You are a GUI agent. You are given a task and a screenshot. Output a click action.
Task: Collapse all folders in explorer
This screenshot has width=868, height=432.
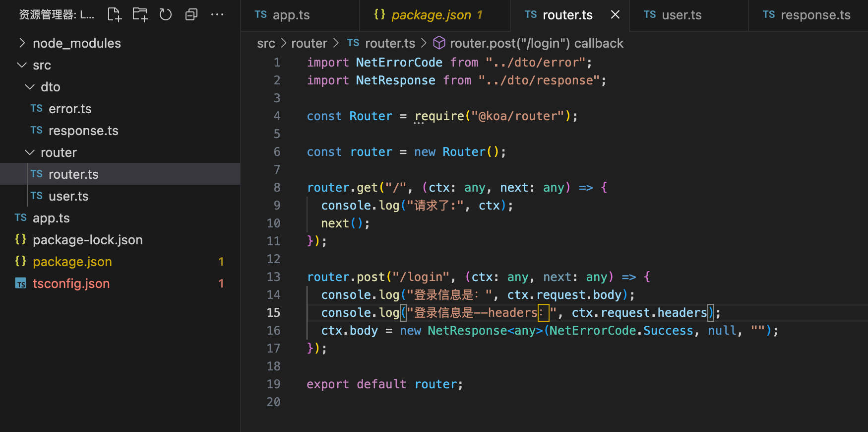click(x=191, y=15)
